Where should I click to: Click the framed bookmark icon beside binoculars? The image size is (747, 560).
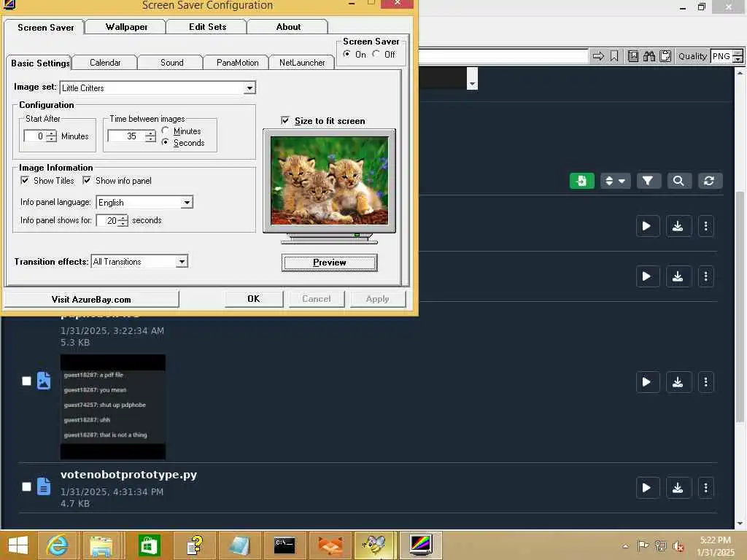[x=632, y=56]
